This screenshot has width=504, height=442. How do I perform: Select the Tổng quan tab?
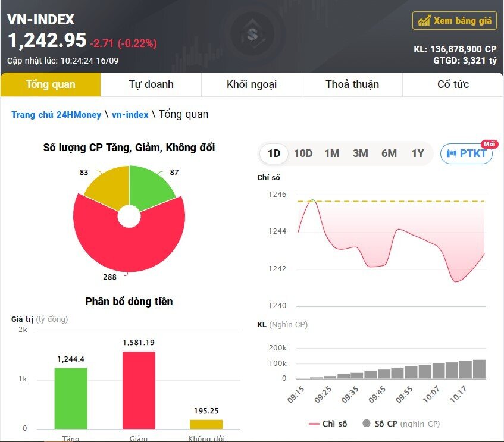[x=51, y=84]
